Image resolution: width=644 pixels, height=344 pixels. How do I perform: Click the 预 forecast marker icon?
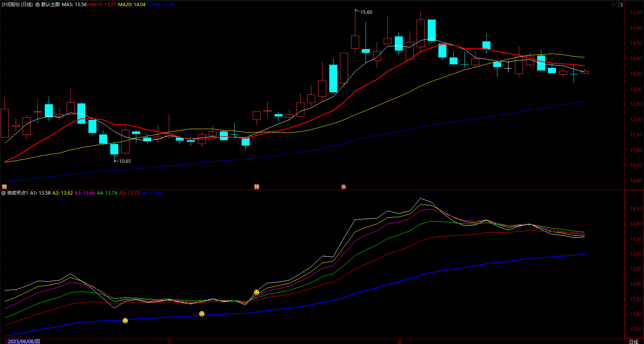(257, 187)
